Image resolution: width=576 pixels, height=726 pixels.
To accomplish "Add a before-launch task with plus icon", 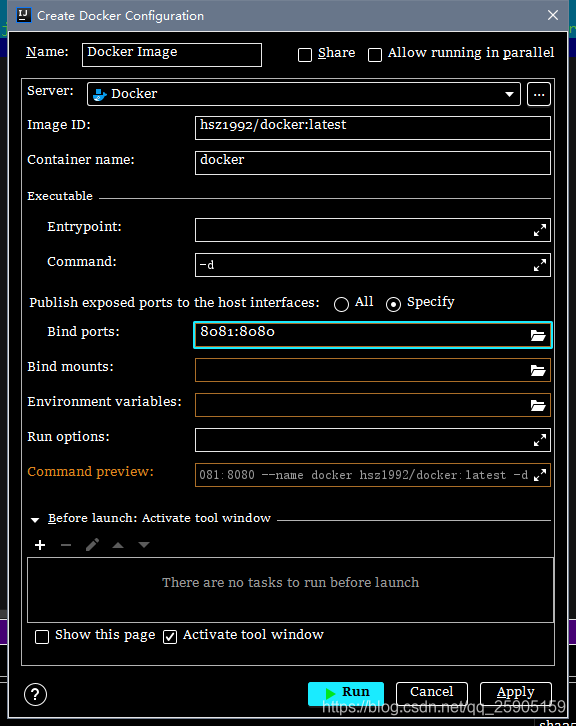I will (x=40, y=545).
